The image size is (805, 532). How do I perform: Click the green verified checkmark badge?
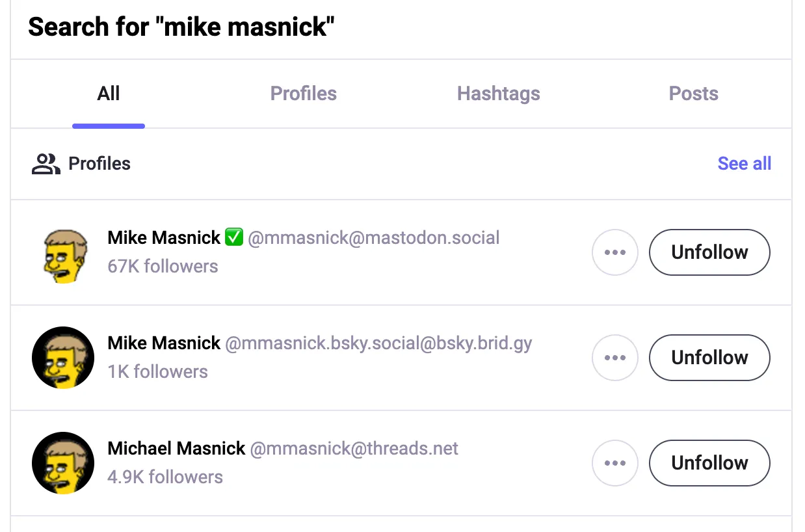(234, 237)
